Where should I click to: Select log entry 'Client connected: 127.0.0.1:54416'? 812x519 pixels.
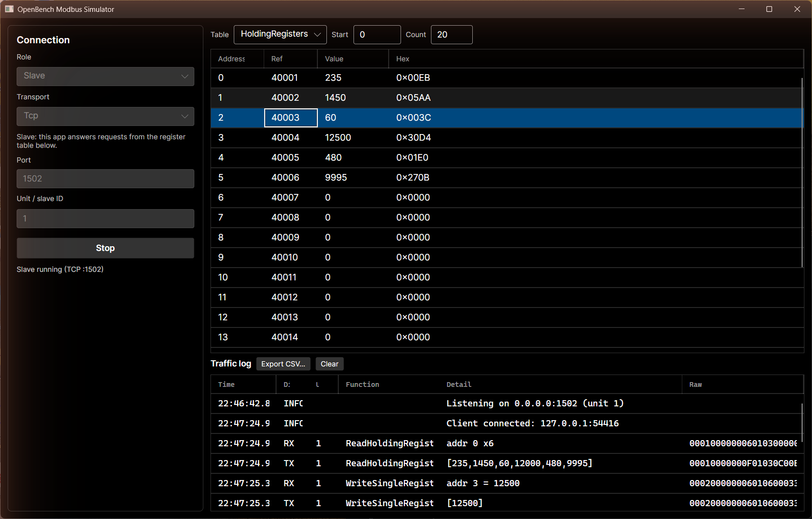point(533,423)
